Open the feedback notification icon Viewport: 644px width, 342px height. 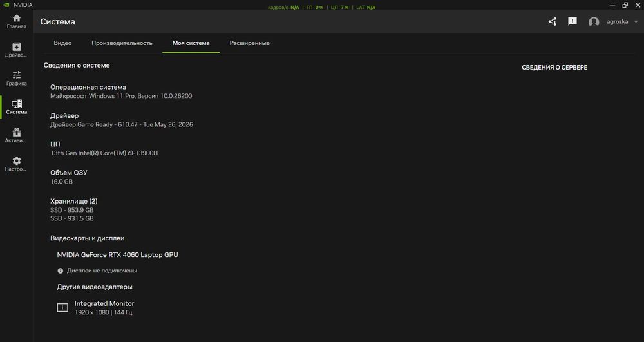[572, 21]
